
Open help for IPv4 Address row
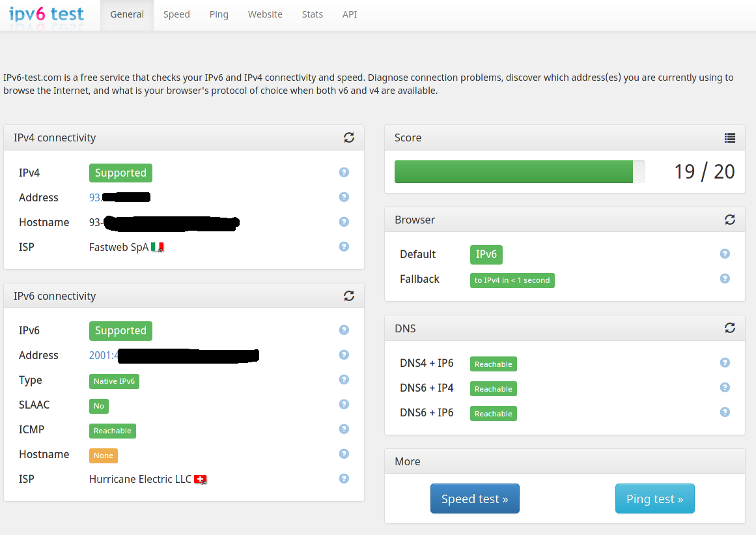pos(344,197)
